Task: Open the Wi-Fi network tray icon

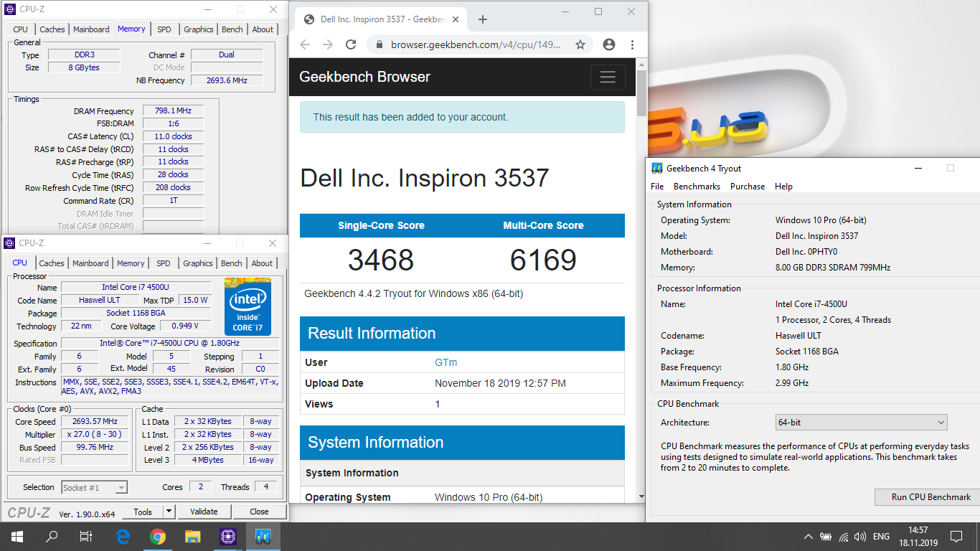Action: [x=843, y=537]
